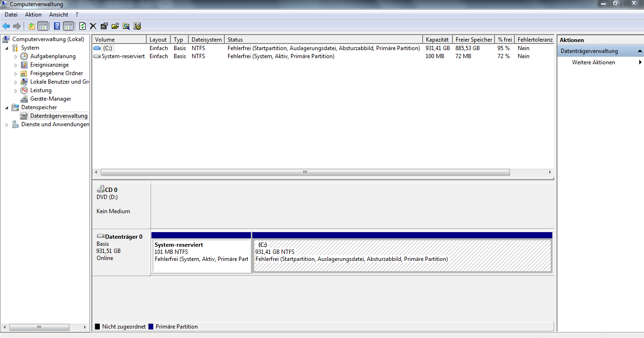Click the CD 0 drive icon
The image size is (644, 338).
point(100,189)
